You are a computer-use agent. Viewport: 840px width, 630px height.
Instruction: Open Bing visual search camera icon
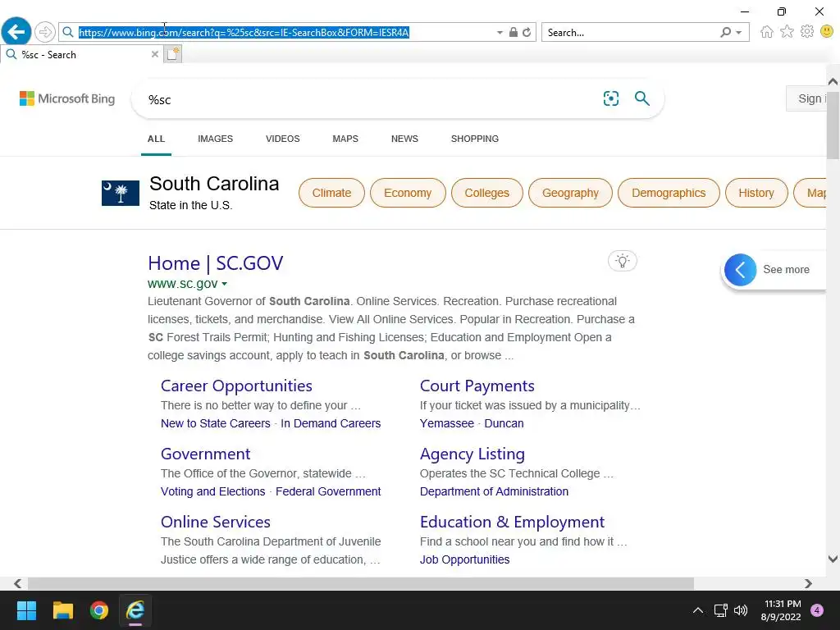pyautogui.click(x=610, y=98)
